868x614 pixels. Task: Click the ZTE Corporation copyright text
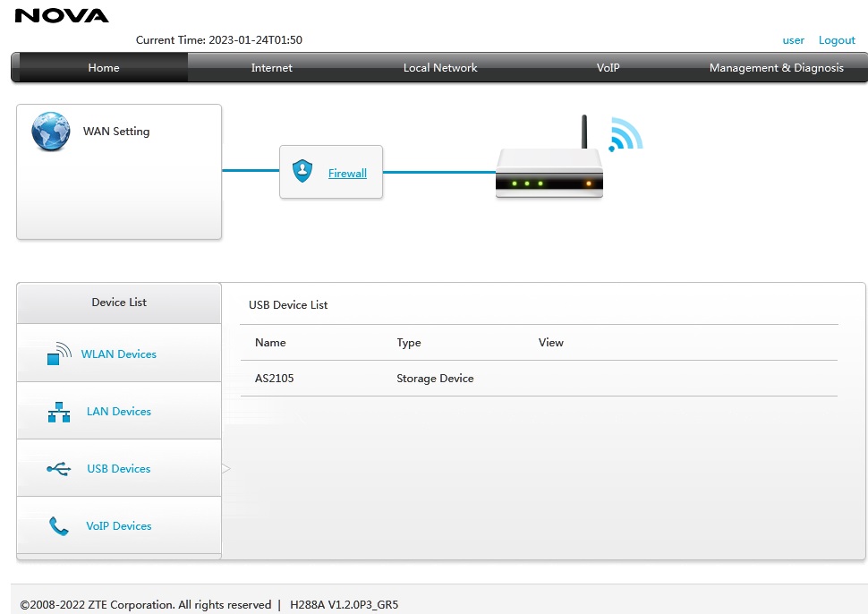[x=146, y=604]
